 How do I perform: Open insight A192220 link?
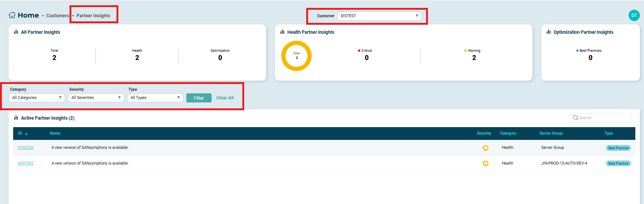click(26, 148)
